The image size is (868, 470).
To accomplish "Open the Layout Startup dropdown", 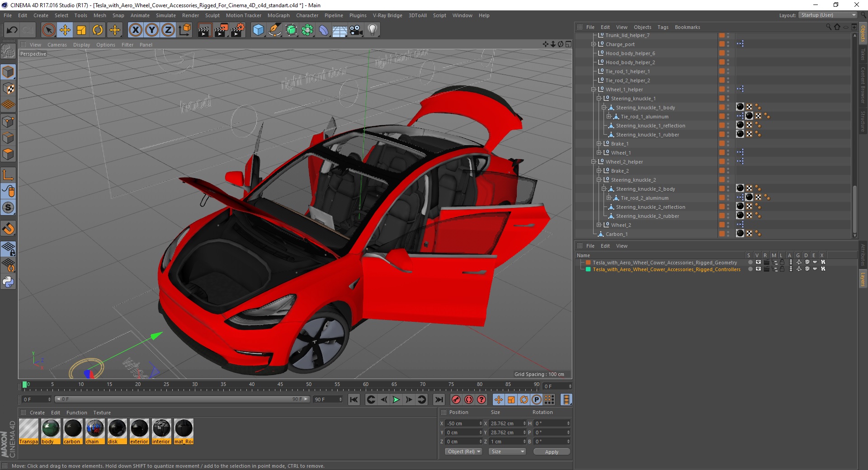I will coord(828,15).
